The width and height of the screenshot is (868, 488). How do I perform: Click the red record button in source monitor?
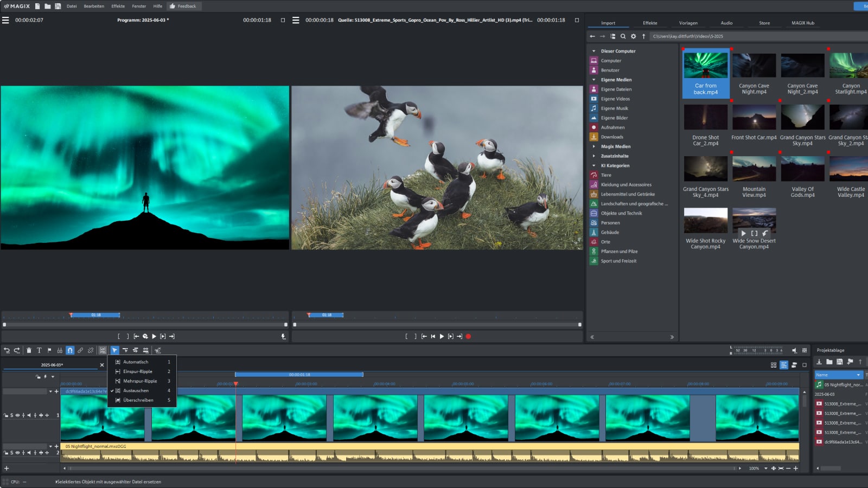(x=468, y=336)
